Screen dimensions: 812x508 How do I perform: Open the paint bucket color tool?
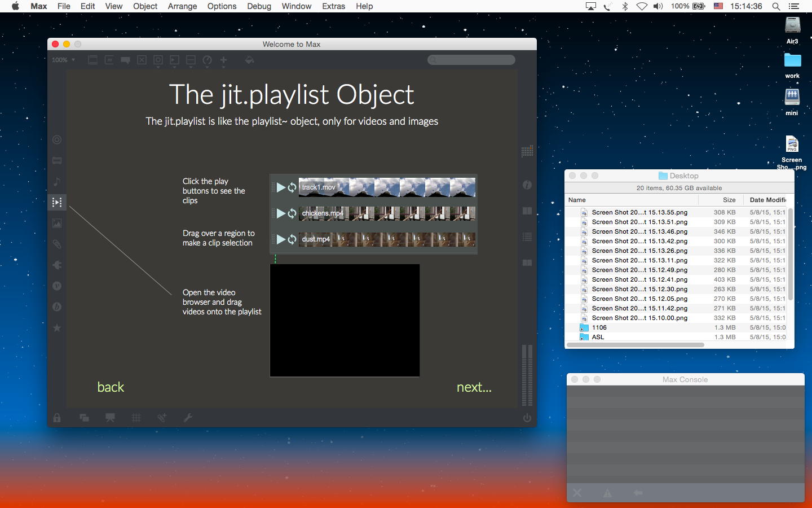249,60
